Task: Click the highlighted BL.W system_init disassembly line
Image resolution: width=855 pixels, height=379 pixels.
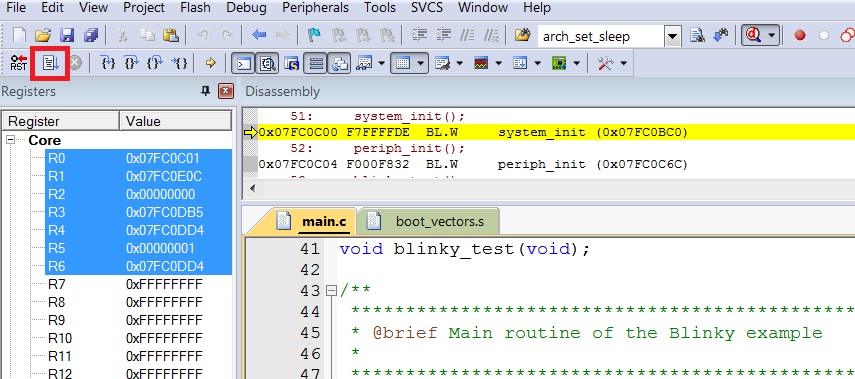Action: coord(556,133)
